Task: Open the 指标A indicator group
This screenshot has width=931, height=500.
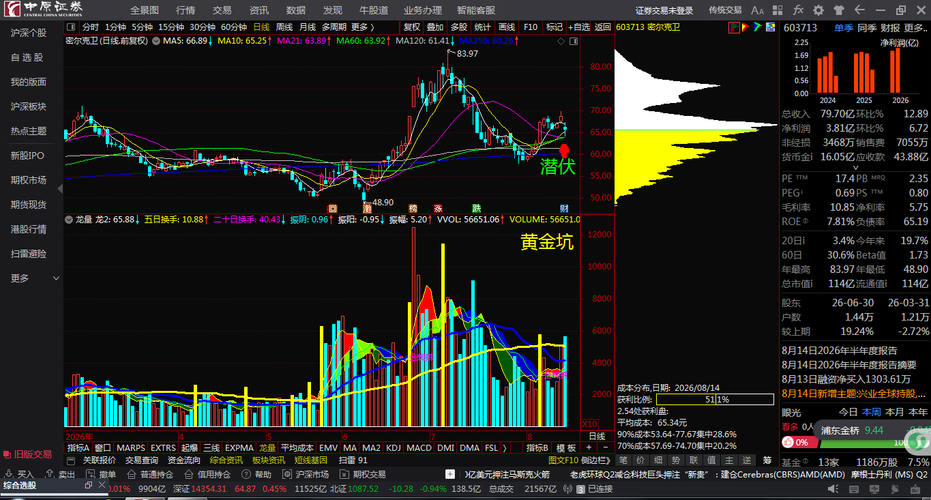Action: tap(78, 448)
